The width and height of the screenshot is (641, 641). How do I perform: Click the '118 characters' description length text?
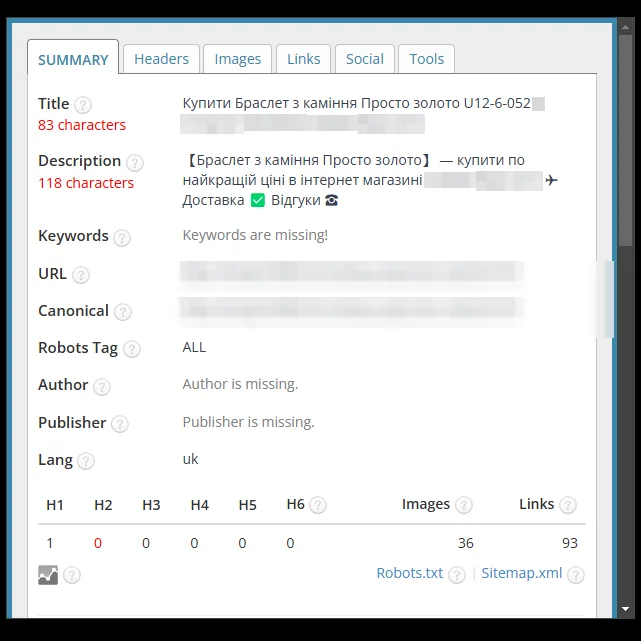86,183
